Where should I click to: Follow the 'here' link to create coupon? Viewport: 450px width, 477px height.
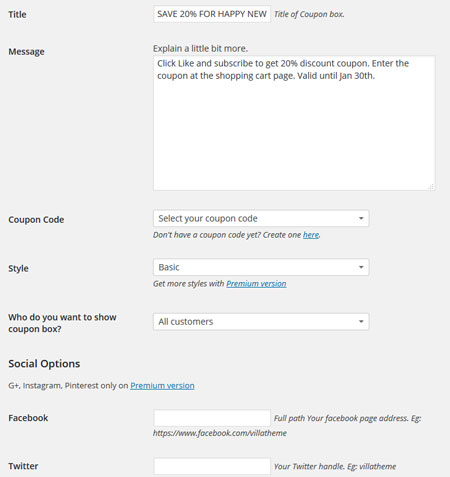(311, 235)
